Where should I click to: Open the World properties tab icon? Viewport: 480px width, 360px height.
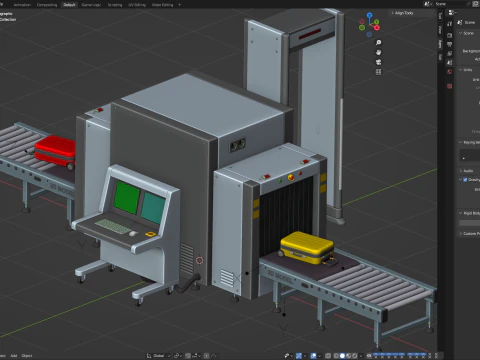tap(450, 71)
